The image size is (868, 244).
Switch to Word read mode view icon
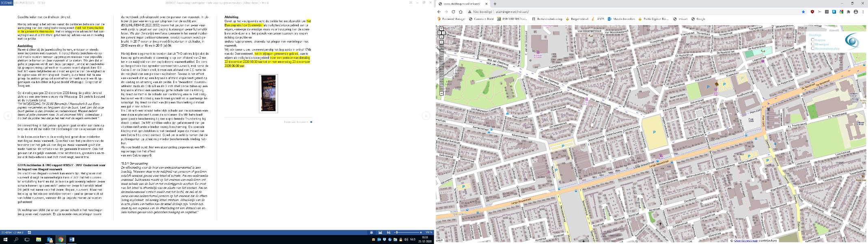(371, 233)
